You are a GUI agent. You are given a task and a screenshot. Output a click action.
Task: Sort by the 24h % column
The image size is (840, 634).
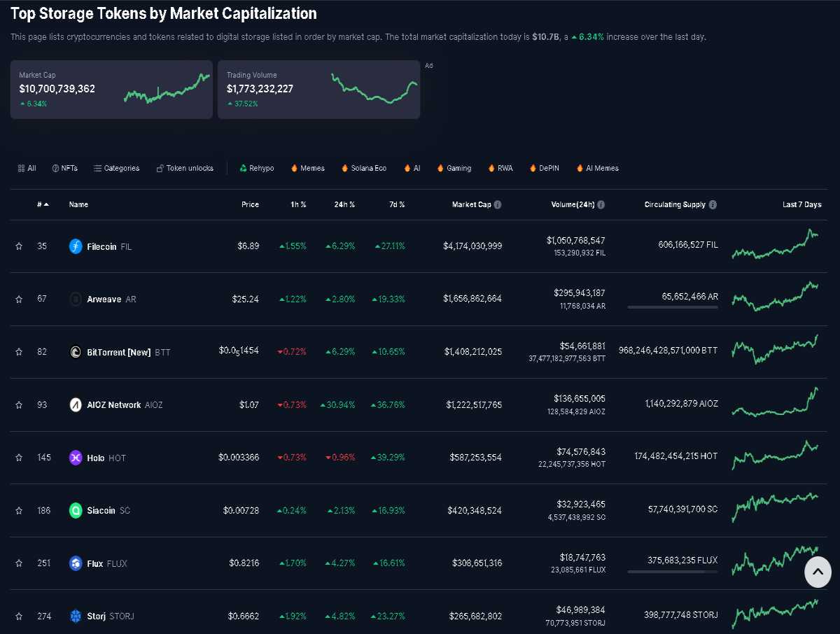coord(344,205)
